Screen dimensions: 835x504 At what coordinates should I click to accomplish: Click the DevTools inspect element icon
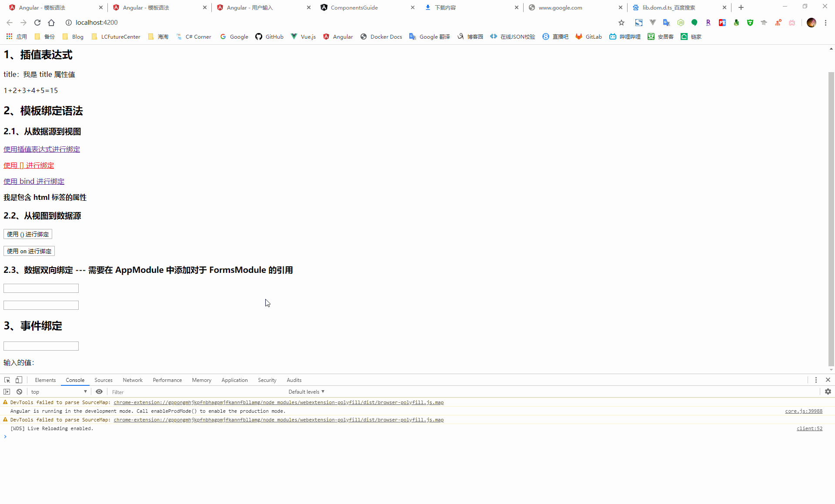[7, 380]
